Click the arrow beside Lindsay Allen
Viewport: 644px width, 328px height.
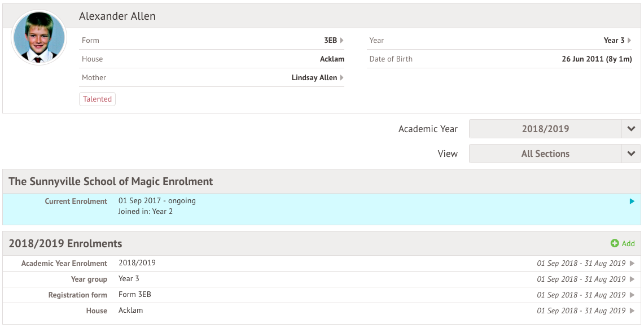pos(342,78)
